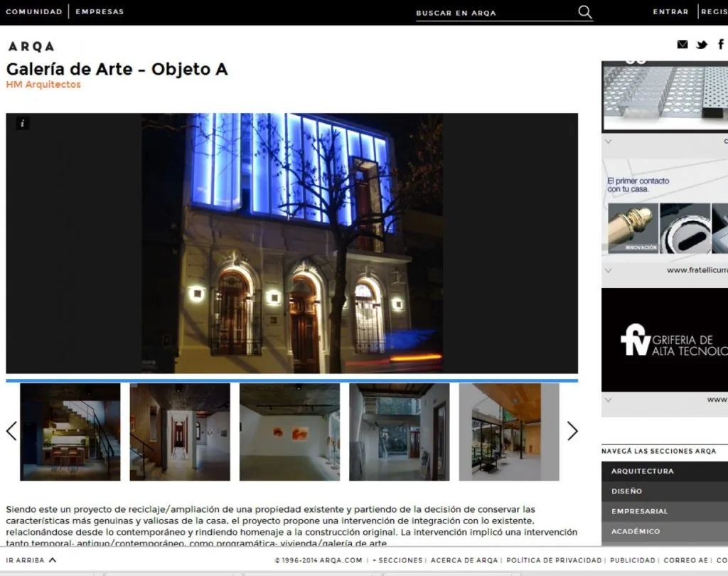
Task: Click the ENTRAR login link
Action: 671,11
